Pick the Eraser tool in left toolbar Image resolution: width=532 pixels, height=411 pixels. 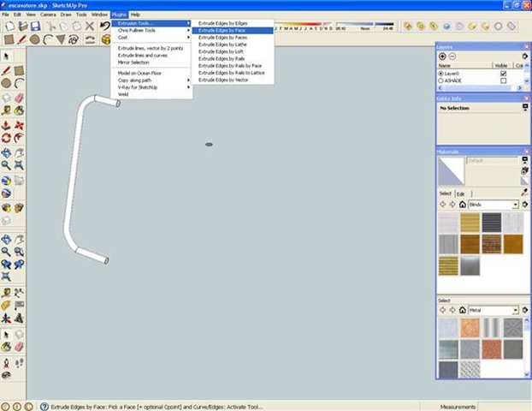pyautogui.click(x=20, y=98)
